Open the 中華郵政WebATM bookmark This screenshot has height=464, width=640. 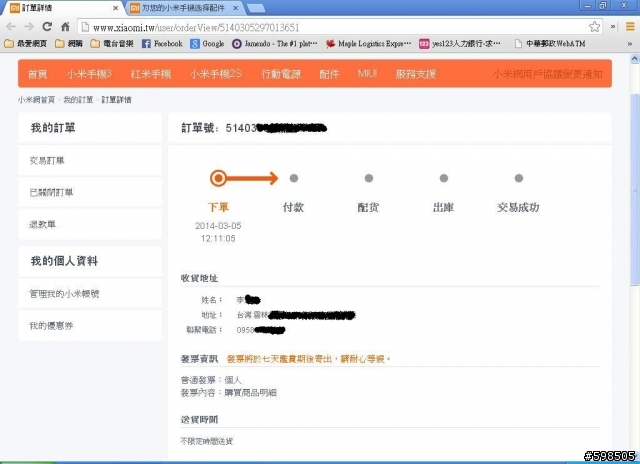[550, 44]
